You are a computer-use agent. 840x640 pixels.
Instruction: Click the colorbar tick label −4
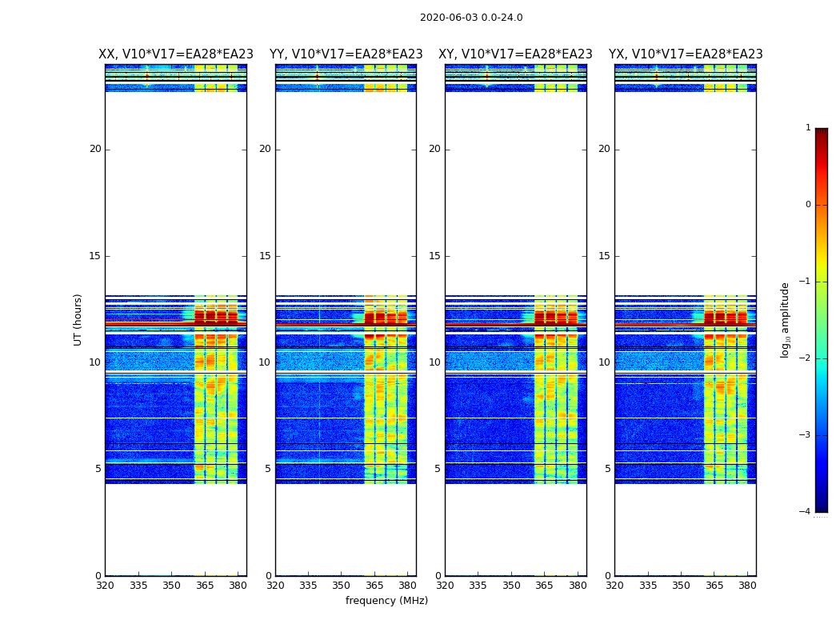pyautogui.click(x=806, y=512)
